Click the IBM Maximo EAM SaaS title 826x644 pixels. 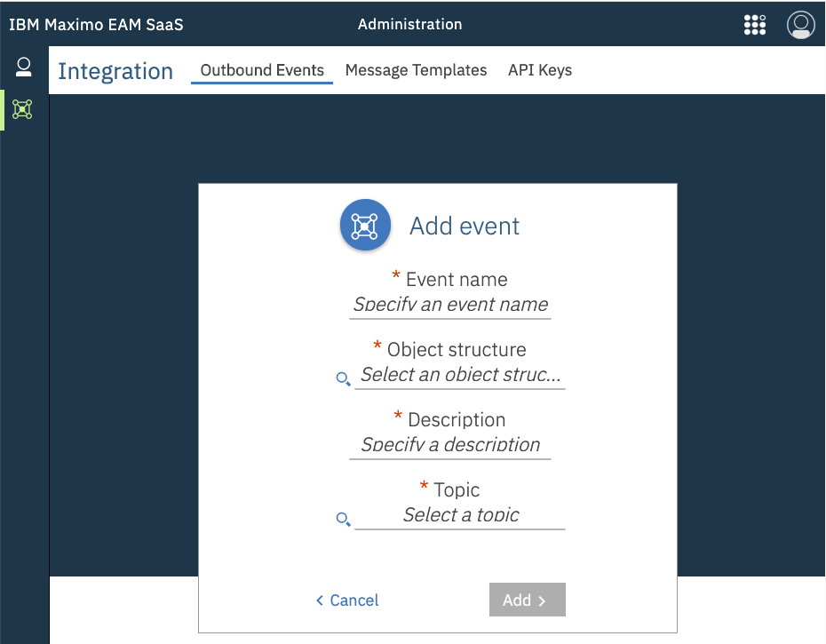(x=96, y=25)
